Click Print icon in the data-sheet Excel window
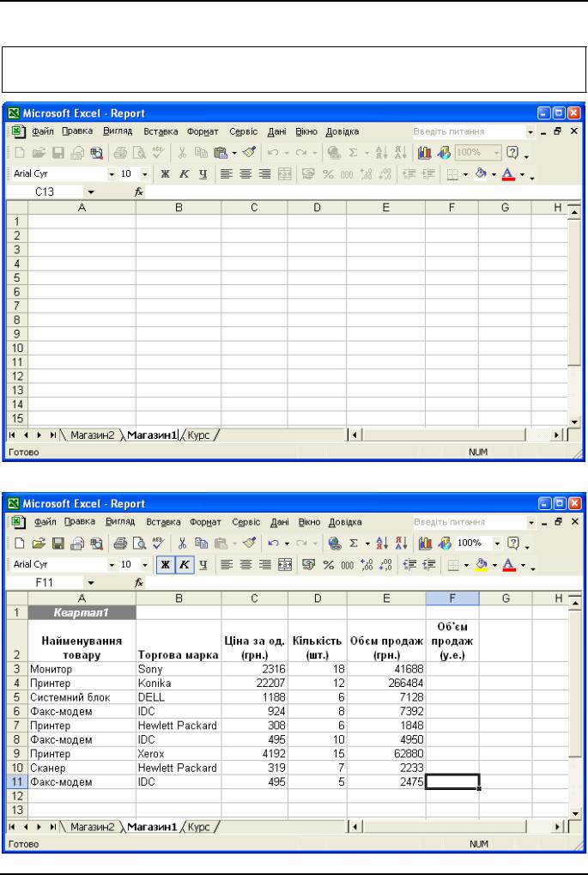The width and height of the screenshot is (588, 875). coord(120,543)
